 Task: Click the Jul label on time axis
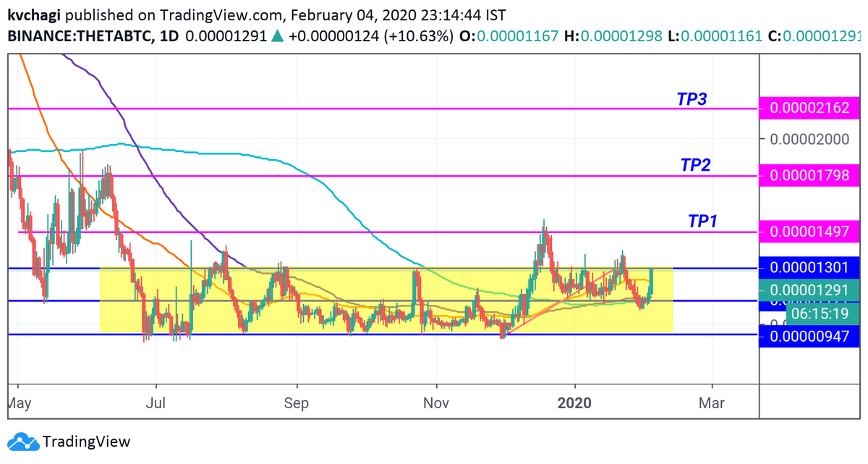pos(156,402)
